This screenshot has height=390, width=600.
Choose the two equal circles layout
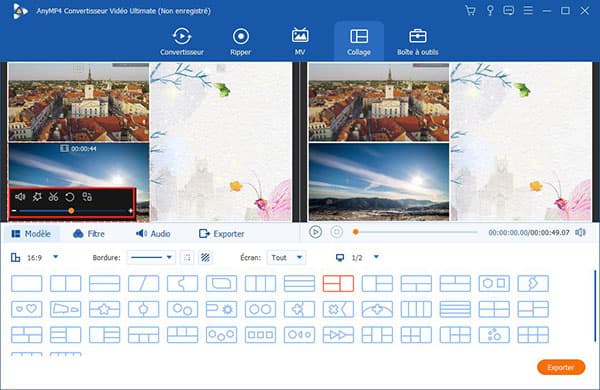260,309
